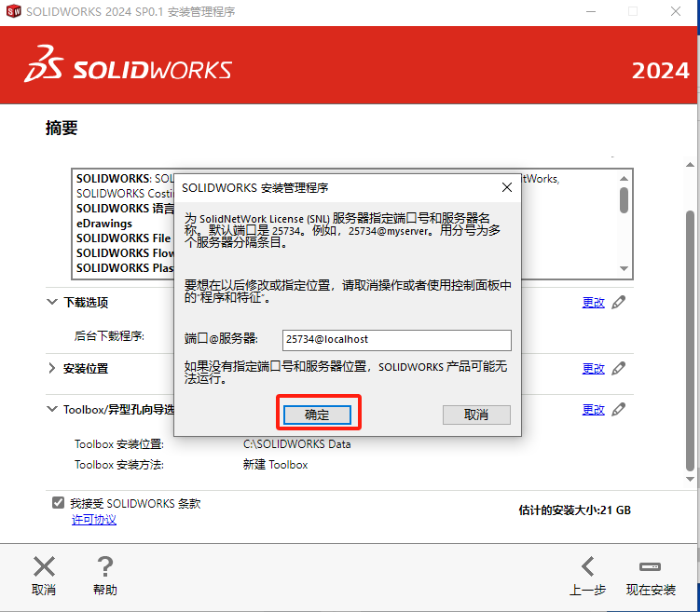Open 帮助 question mark icon
Image resolution: width=700 pixels, height=612 pixels.
[x=105, y=566]
